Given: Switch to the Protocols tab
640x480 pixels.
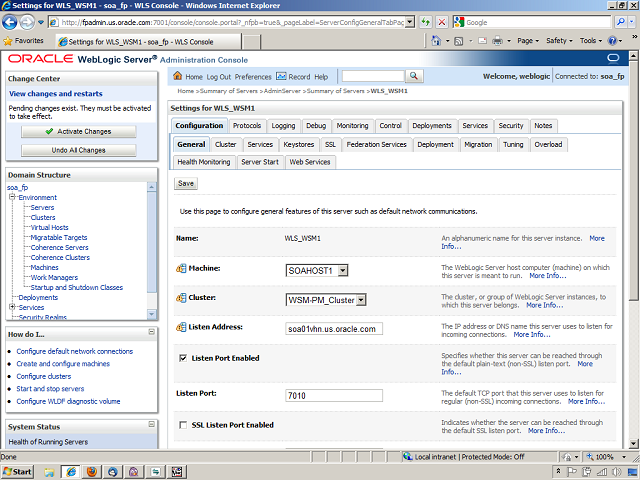Looking at the screenshot, I should click(x=247, y=126).
